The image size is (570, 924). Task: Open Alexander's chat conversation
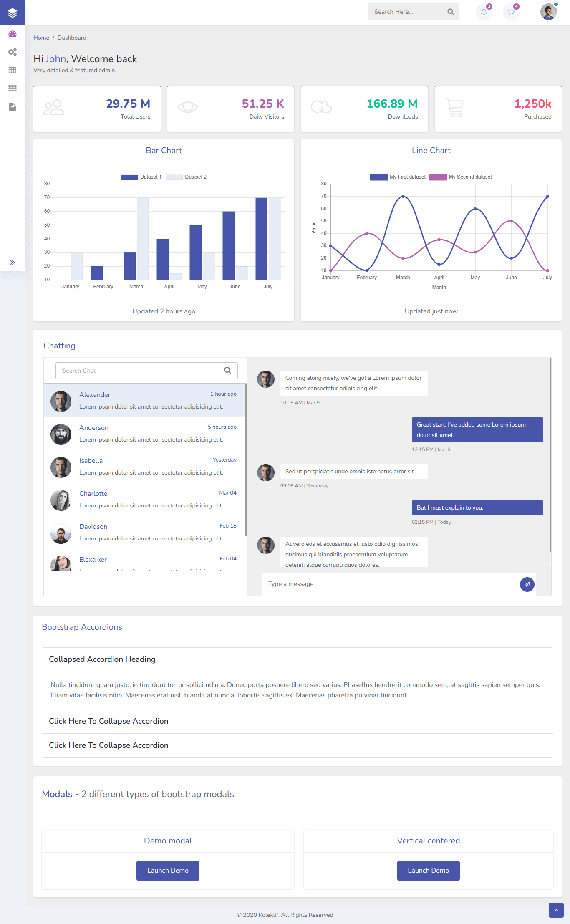144,400
